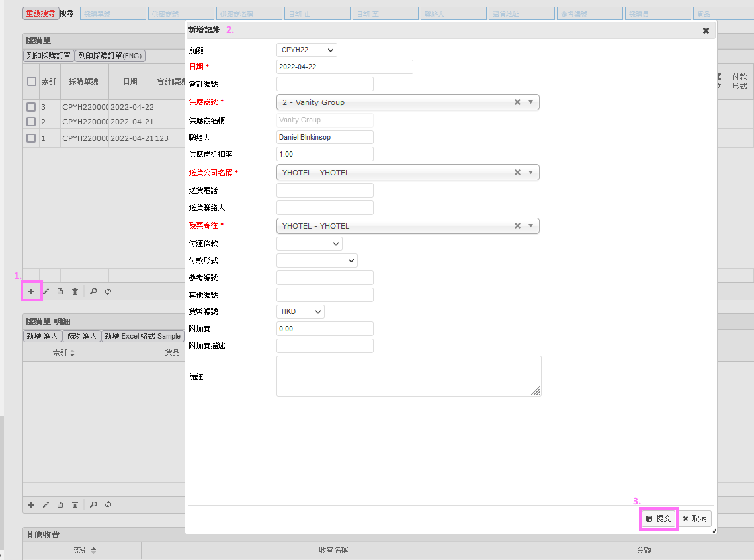This screenshot has width=754, height=560.
Task: Submit the record with 提交 button
Action: point(658,519)
